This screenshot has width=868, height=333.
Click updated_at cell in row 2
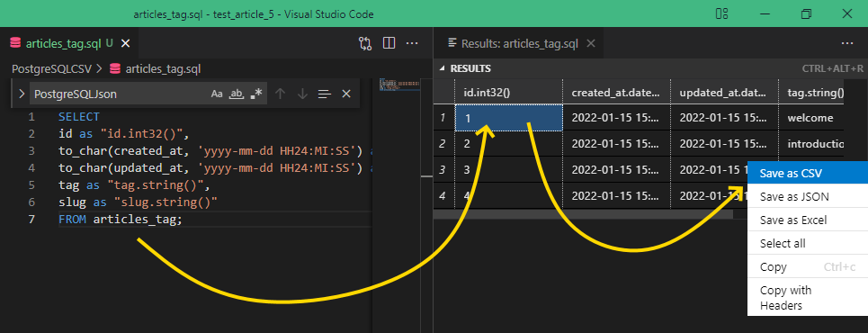(x=724, y=143)
